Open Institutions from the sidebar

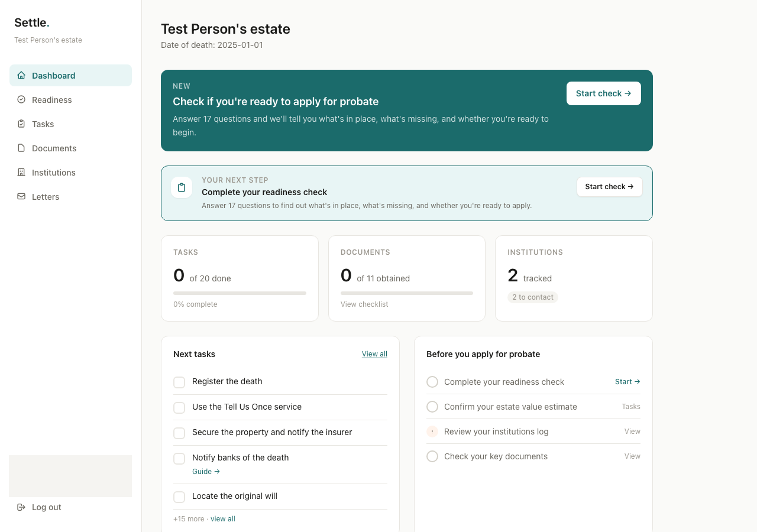(x=70, y=172)
